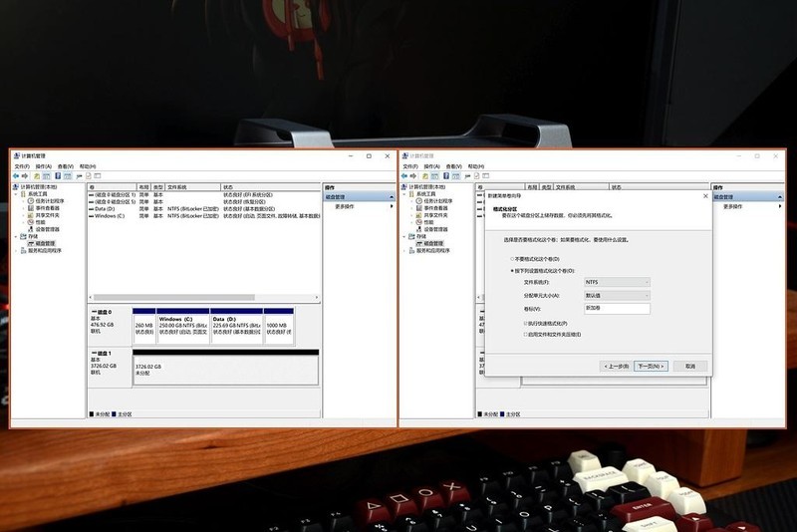Open the 操作(A) menu in left window
This screenshot has height=532, width=797.
[x=43, y=166]
